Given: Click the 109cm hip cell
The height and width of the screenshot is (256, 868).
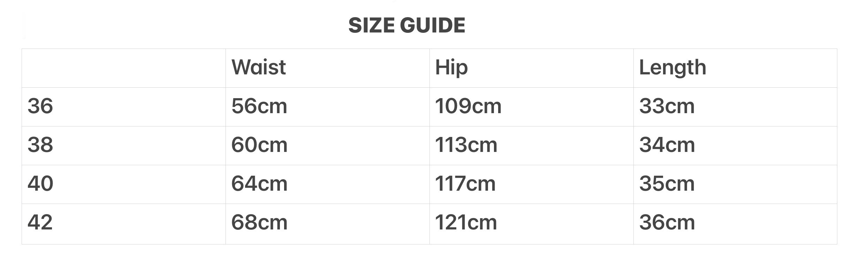Looking at the screenshot, I should pos(468,106).
